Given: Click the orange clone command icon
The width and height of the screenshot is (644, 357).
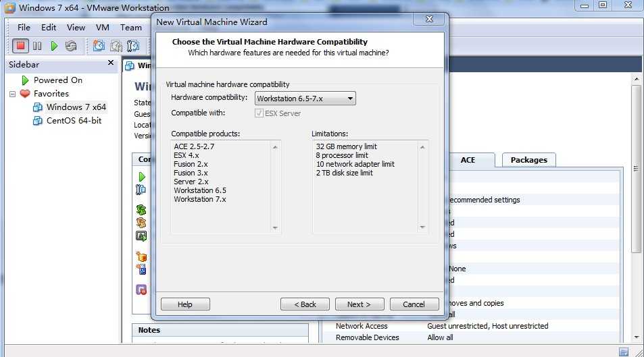Looking at the screenshot, I should (x=141, y=223).
